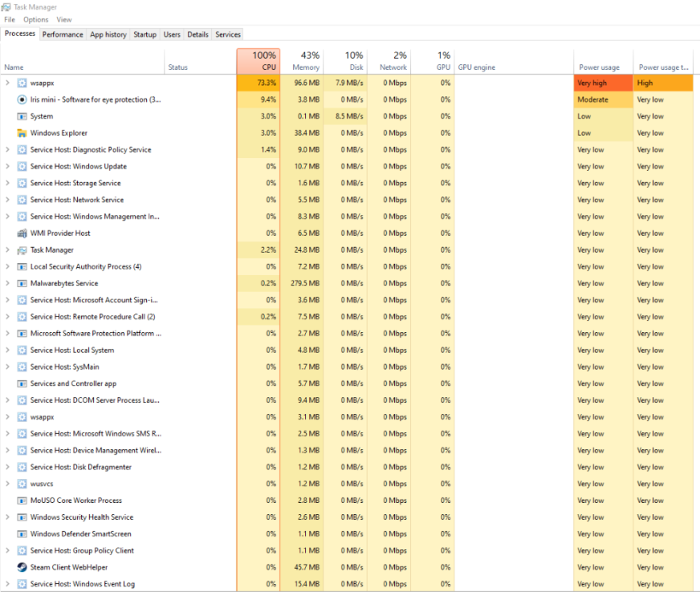The width and height of the screenshot is (700, 596).
Task: Expand the top wsappx process group
Action: click(x=7, y=83)
